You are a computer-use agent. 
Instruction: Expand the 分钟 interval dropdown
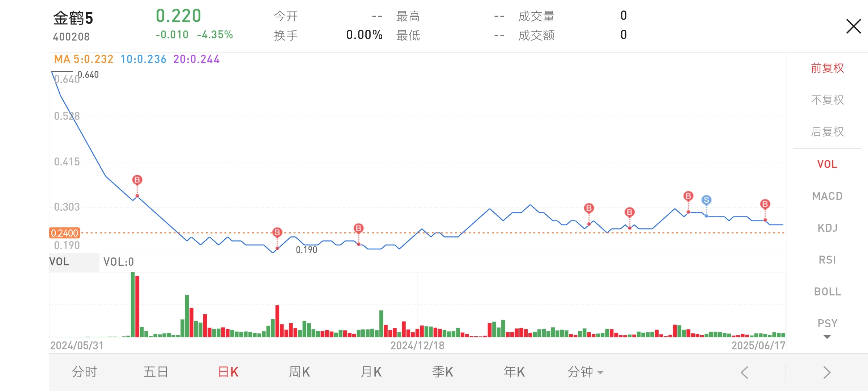585,372
